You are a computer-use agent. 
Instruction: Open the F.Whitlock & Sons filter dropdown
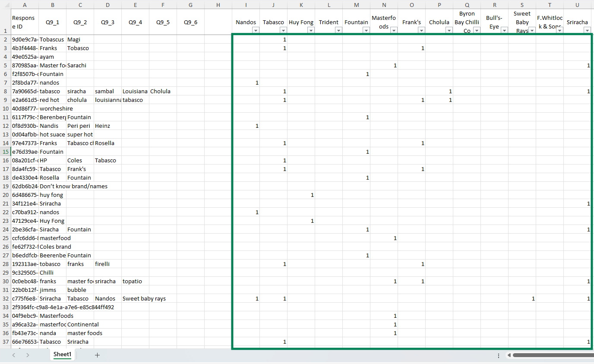pyautogui.click(x=559, y=30)
